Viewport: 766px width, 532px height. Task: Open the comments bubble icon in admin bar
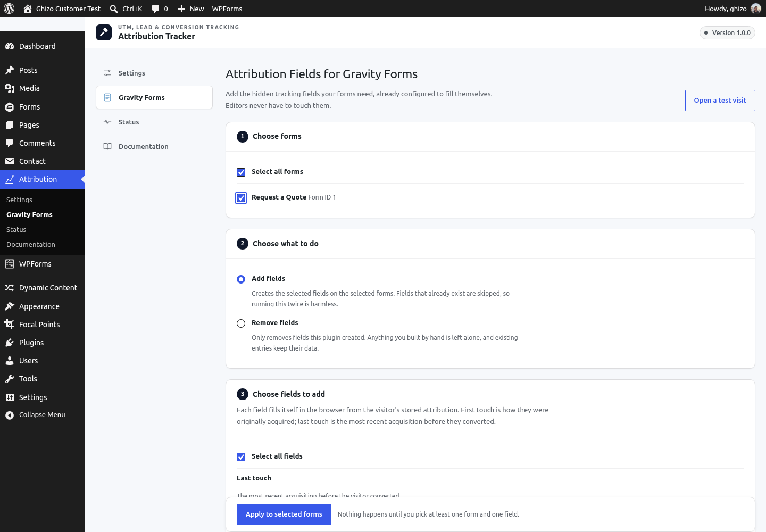[155, 9]
